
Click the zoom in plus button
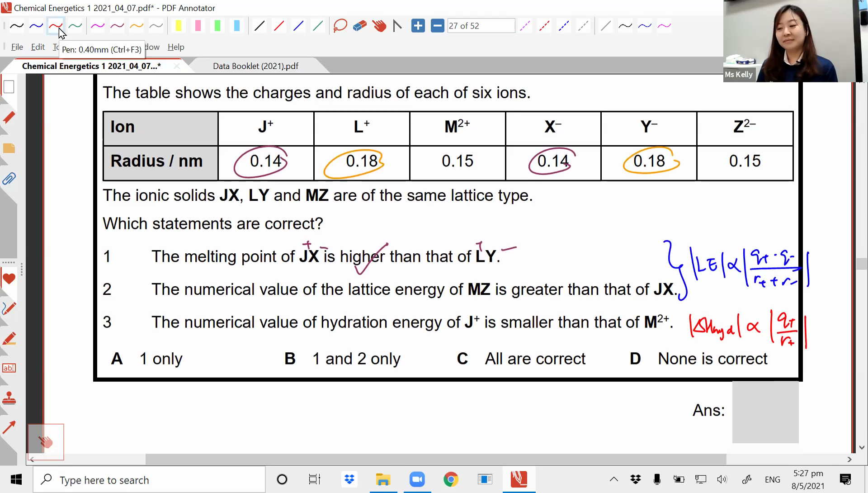pos(418,26)
